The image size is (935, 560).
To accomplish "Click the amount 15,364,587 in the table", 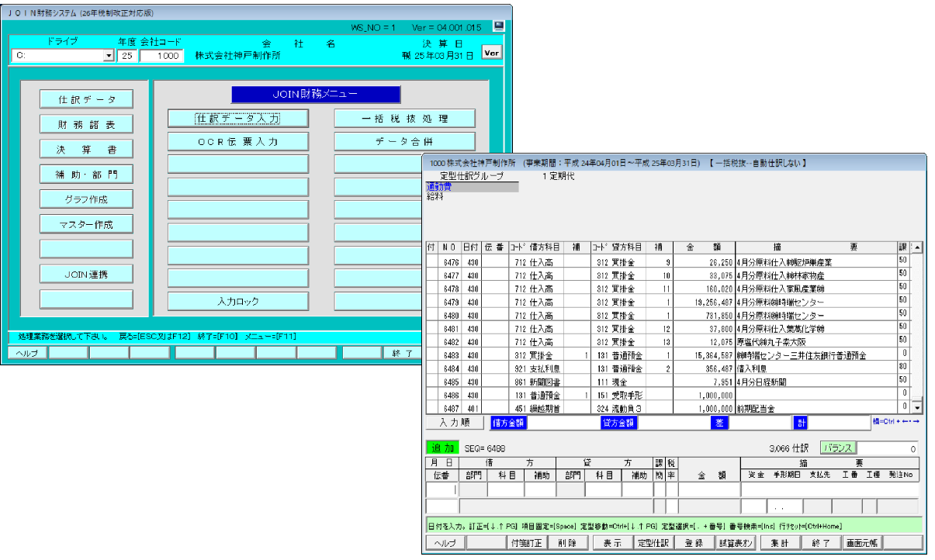I will coord(704,354).
